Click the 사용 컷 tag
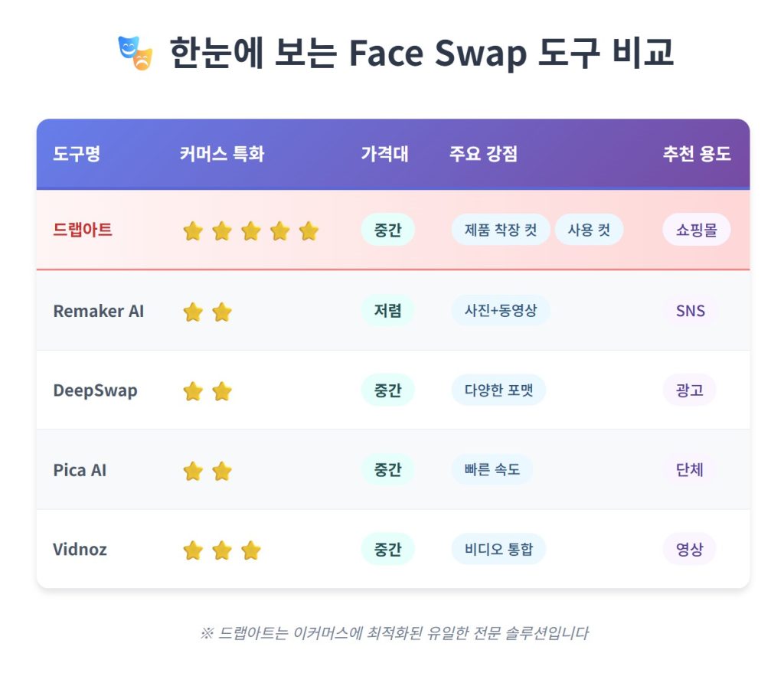 pyautogui.click(x=589, y=230)
